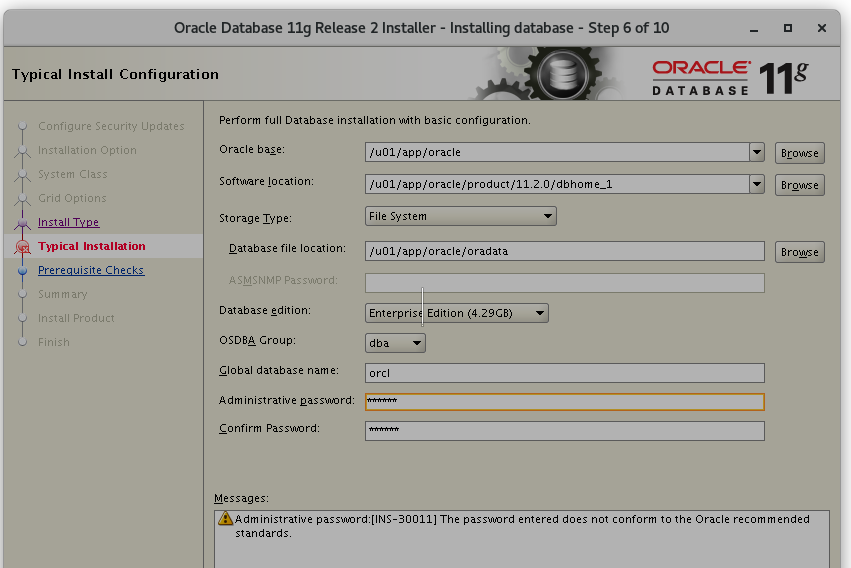This screenshot has width=851, height=568.
Task: Open the OSDBA Group dba dropdown
Action: point(395,343)
